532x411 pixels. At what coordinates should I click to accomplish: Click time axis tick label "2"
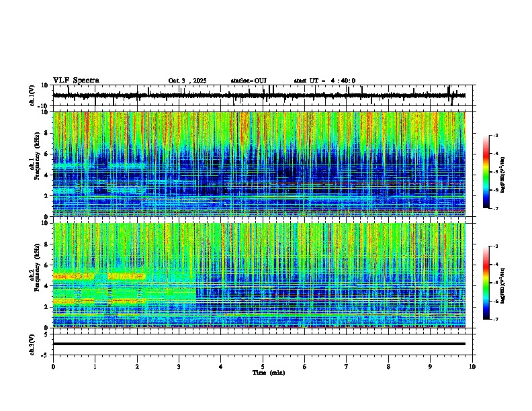137,367
